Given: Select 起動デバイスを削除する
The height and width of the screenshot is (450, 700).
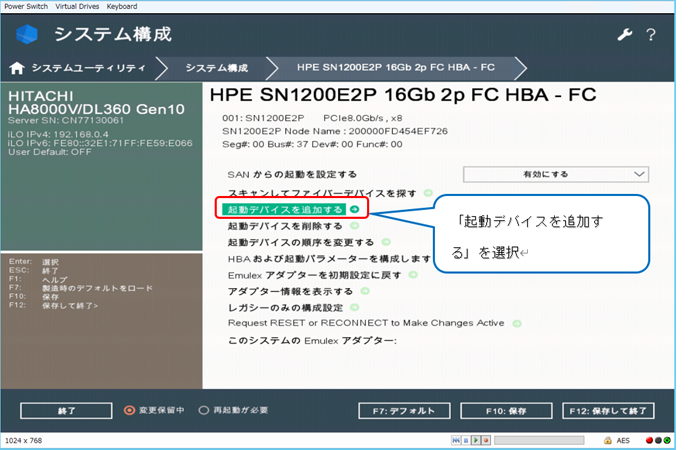Looking at the screenshot, I should [285, 226].
